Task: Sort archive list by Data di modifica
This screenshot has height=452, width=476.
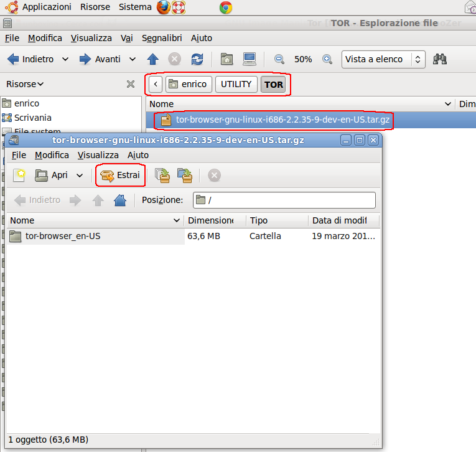Action: 343,220
